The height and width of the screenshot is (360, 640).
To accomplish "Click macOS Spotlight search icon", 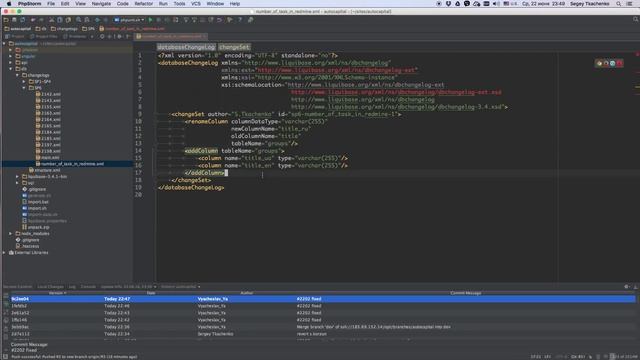I will pyautogui.click(x=619, y=4).
